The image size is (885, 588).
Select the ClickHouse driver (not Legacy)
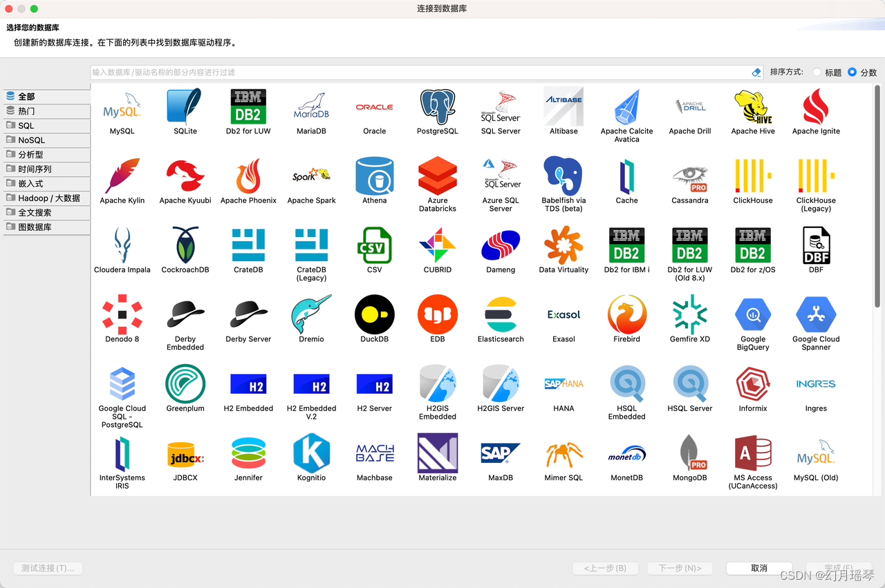(753, 181)
